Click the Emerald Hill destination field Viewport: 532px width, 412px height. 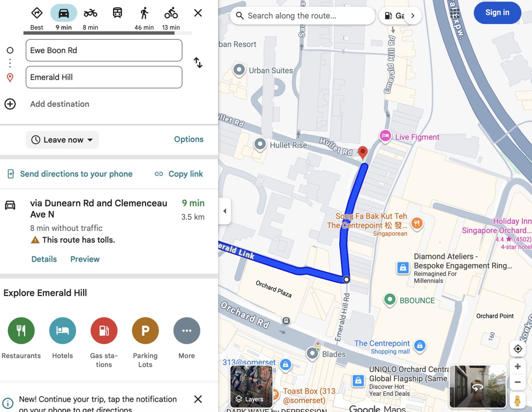[104, 77]
